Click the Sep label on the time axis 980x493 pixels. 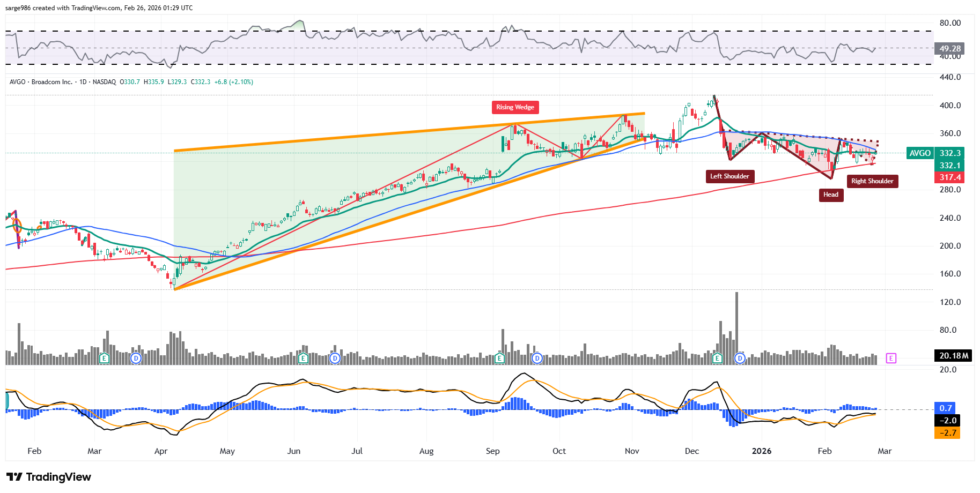pyautogui.click(x=493, y=451)
